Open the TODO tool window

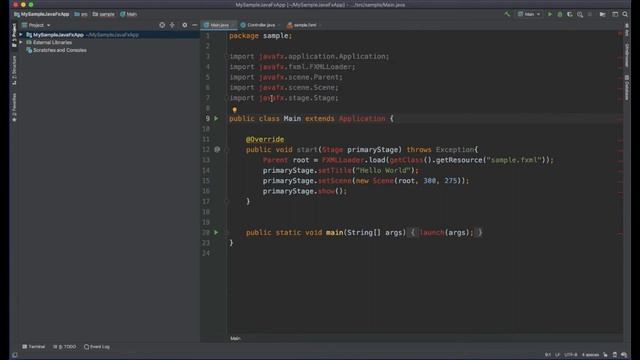tap(64, 347)
